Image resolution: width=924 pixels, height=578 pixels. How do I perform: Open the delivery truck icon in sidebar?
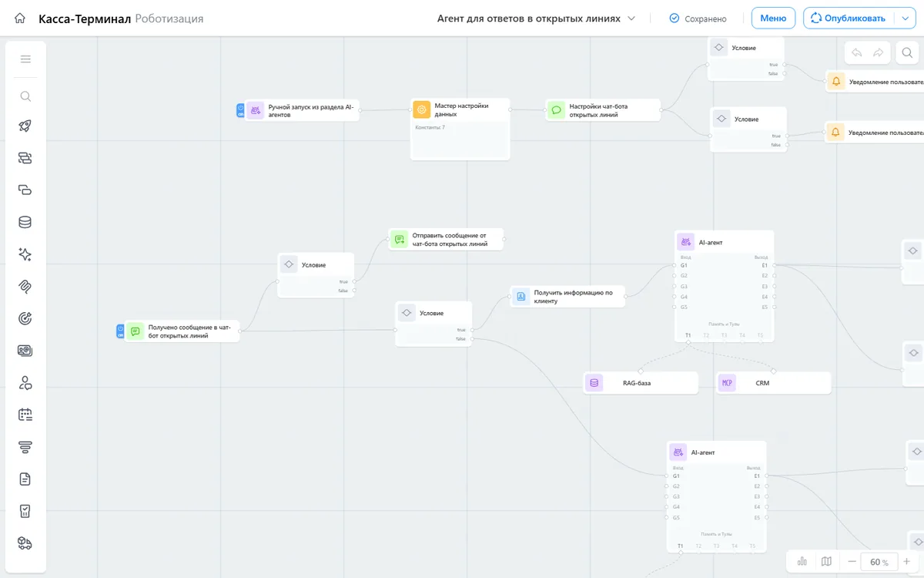pos(25,543)
